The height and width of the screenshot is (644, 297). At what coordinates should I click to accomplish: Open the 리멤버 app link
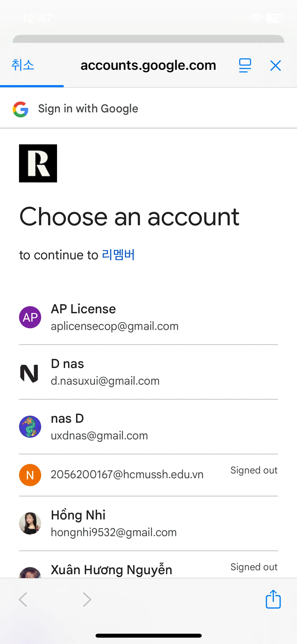118,255
